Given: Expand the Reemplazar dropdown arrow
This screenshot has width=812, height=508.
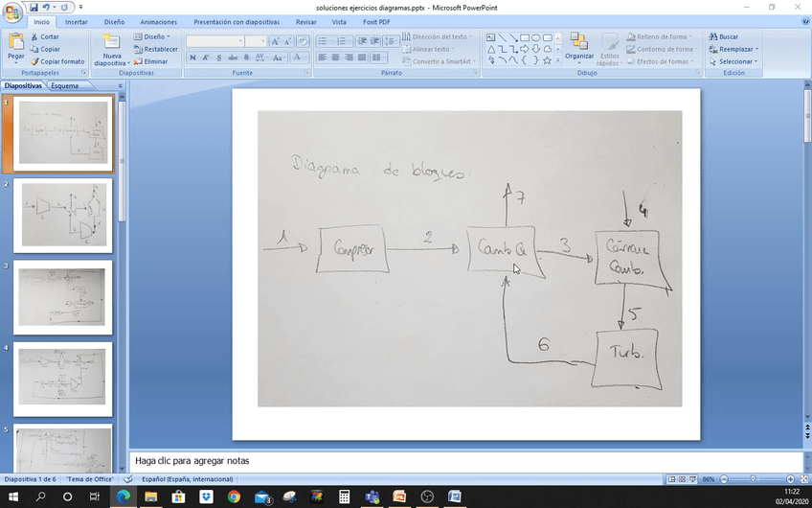Looking at the screenshot, I should [756, 49].
